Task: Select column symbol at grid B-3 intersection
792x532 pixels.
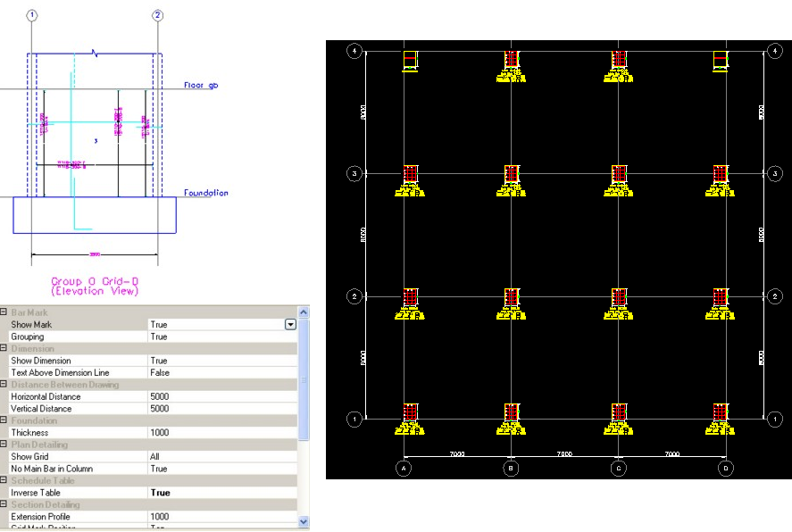Action: tap(512, 174)
